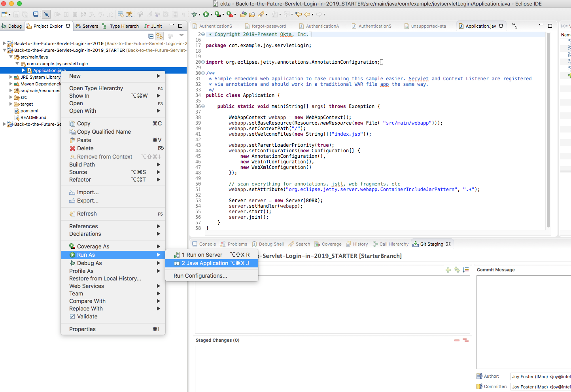Unstage all changes with double red minus icon
The width and height of the screenshot is (571, 392).
[465, 340]
